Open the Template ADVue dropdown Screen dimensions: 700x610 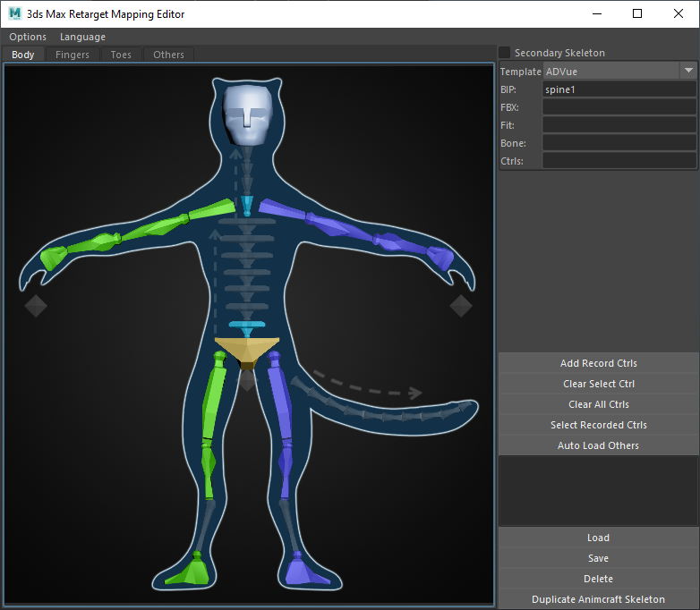(x=688, y=71)
